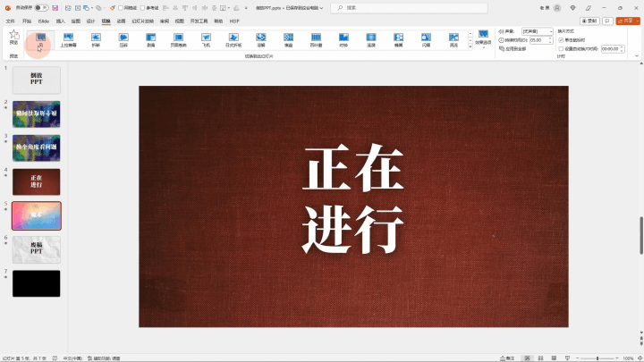
Task: Click the user account avatar icon
Action: pos(557,8)
